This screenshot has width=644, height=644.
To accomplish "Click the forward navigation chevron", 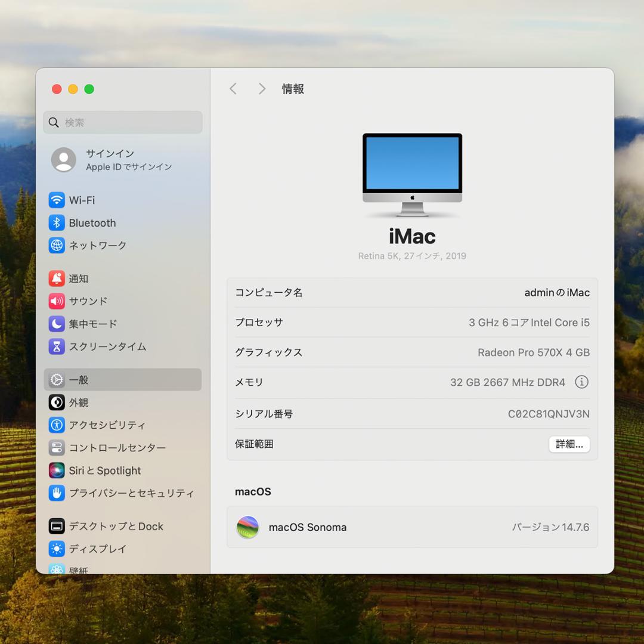I will [262, 88].
